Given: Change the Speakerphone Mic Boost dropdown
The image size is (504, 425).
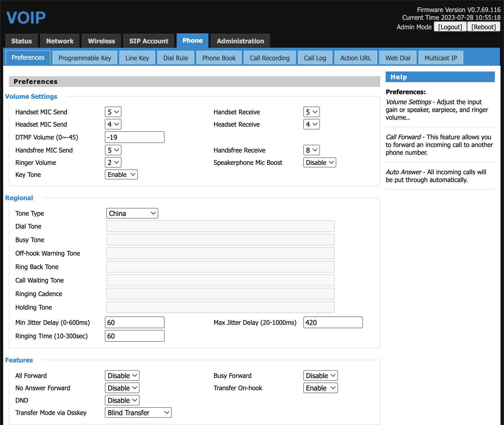Looking at the screenshot, I should tap(319, 163).
